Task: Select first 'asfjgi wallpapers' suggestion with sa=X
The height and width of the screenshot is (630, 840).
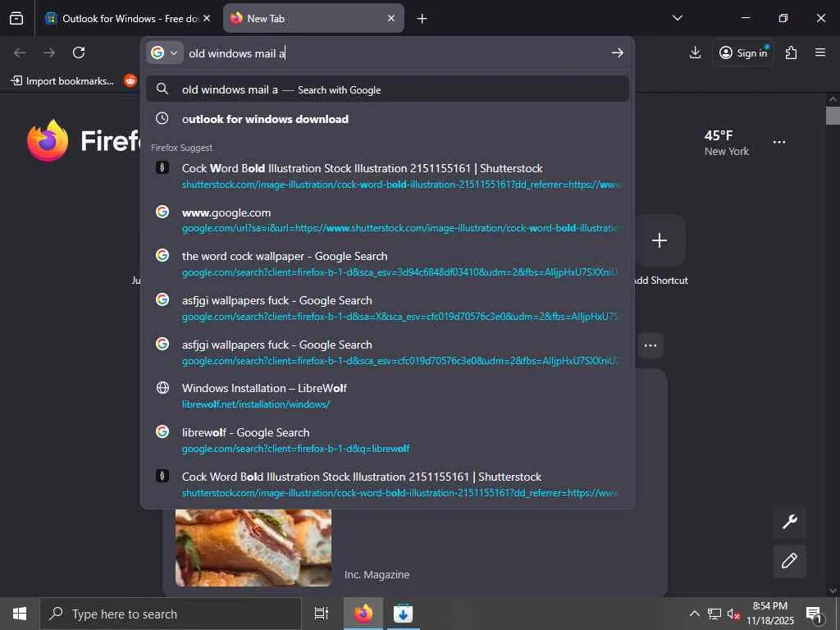Action: (387, 308)
